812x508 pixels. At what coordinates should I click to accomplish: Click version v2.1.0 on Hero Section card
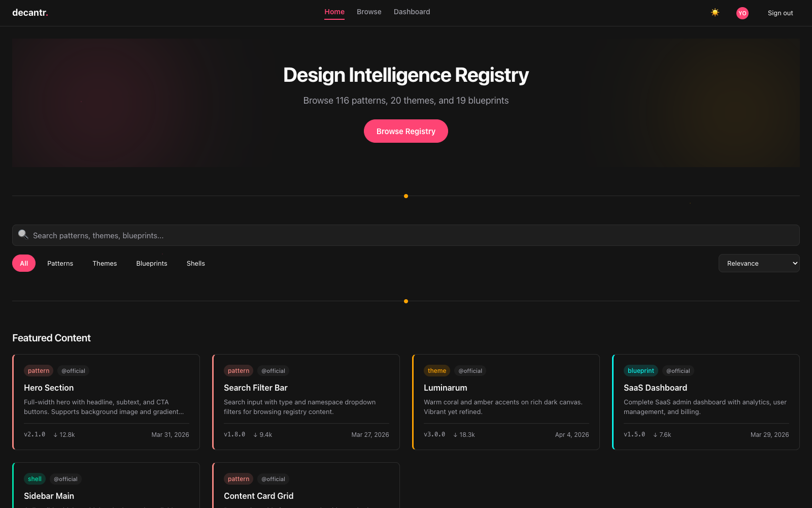[x=35, y=435]
